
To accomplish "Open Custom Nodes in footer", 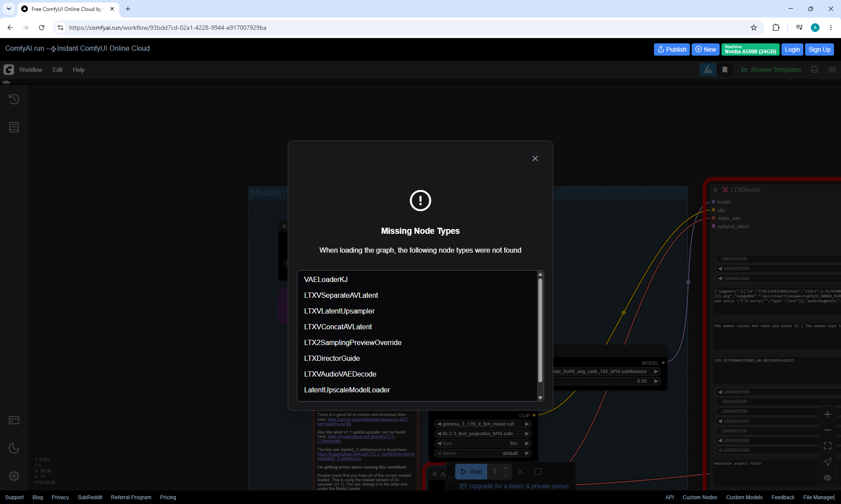I will click(x=700, y=497).
